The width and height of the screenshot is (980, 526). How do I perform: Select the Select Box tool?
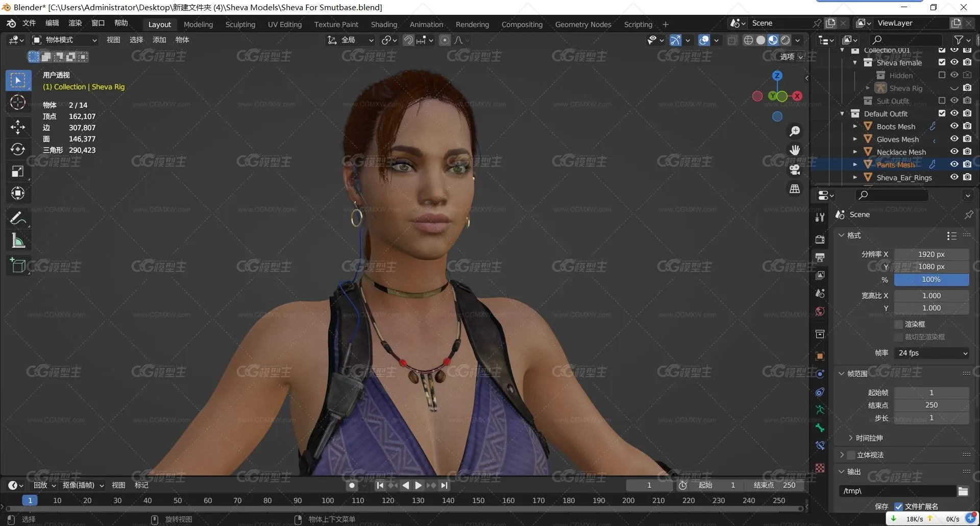[18, 80]
